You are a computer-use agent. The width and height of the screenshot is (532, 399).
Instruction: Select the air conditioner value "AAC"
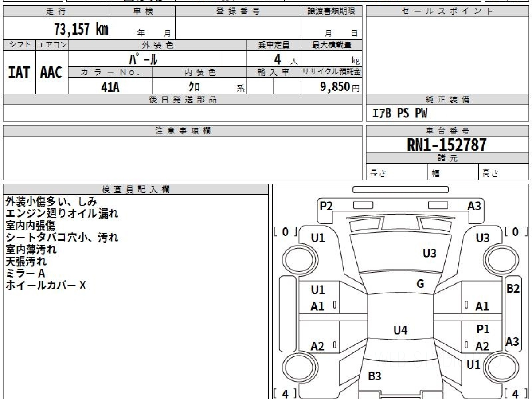pyautogui.click(x=51, y=73)
